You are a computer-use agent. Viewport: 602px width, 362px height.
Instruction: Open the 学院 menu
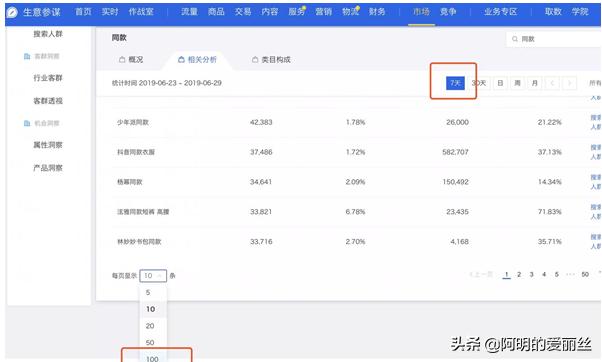pyautogui.click(x=580, y=12)
